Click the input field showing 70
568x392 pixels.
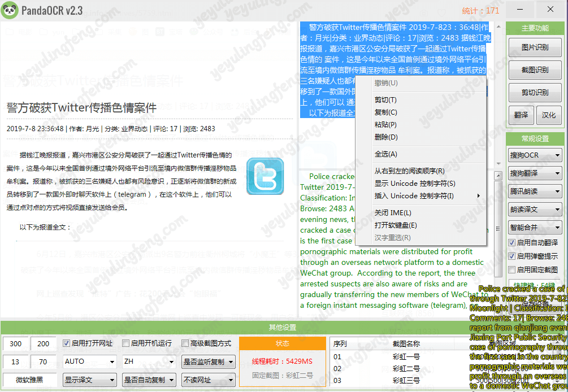coord(44,361)
